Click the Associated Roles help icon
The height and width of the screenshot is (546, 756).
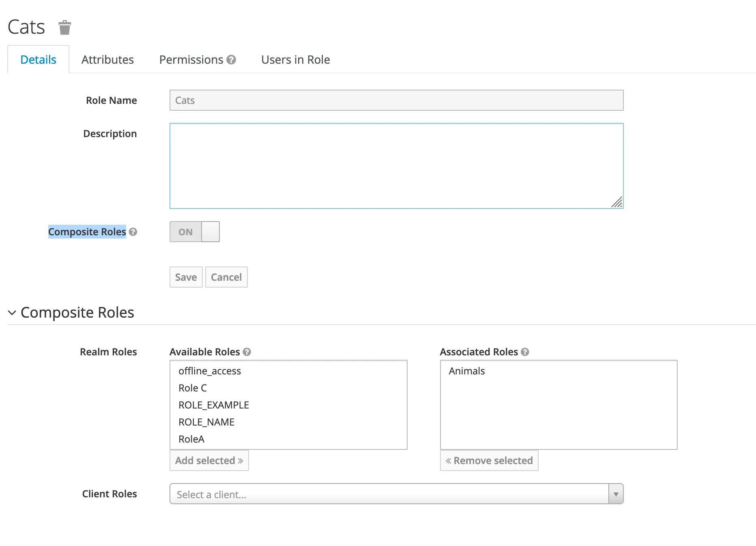click(525, 352)
